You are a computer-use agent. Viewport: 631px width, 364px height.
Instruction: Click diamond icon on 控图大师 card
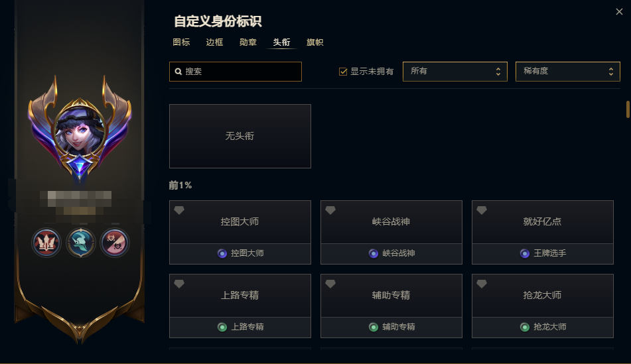coord(179,210)
